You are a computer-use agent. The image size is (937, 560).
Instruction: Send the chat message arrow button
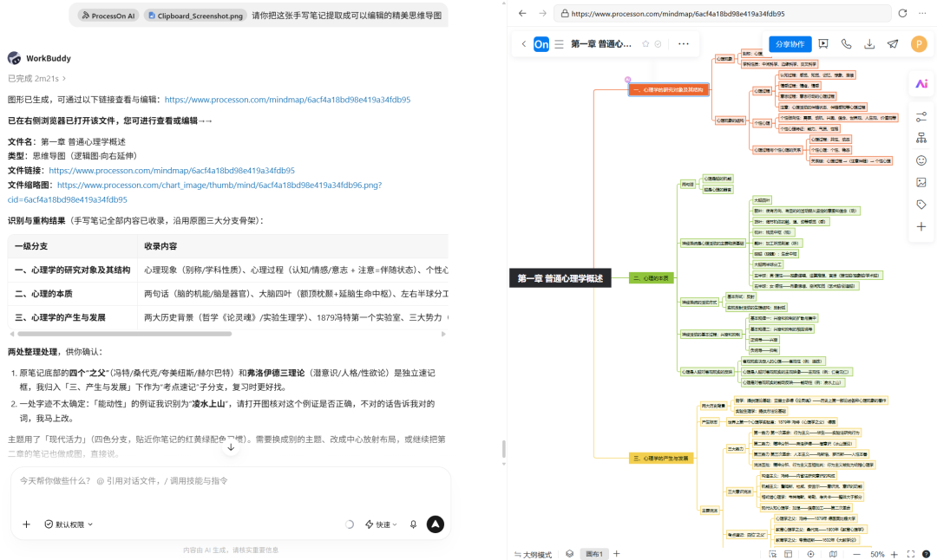[436, 524]
